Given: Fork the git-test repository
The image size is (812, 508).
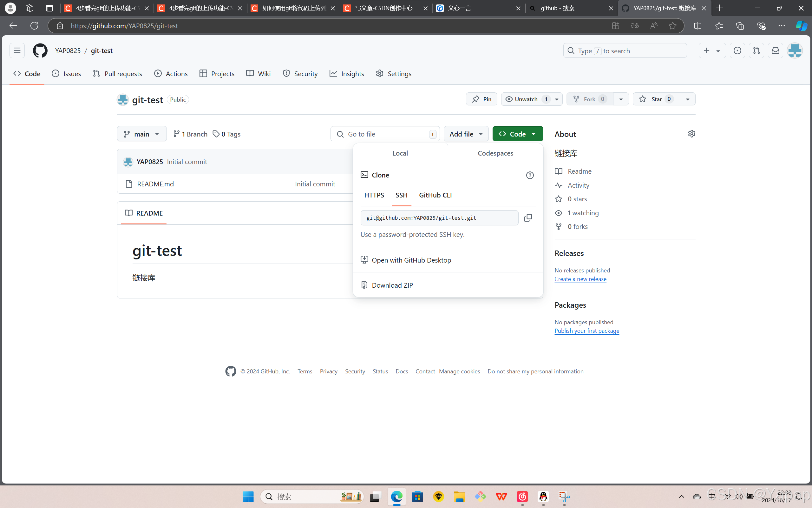Looking at the screenshot, I should tap(590, 99).
